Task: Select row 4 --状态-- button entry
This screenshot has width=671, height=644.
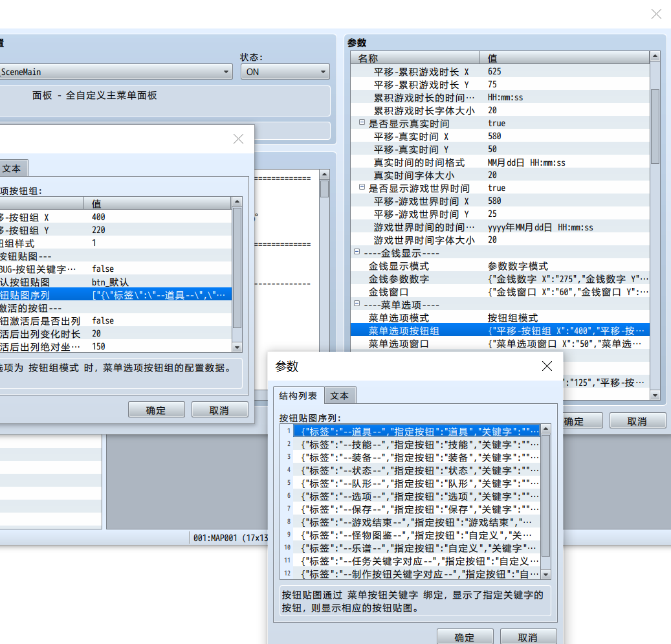Action: point(416,470)
